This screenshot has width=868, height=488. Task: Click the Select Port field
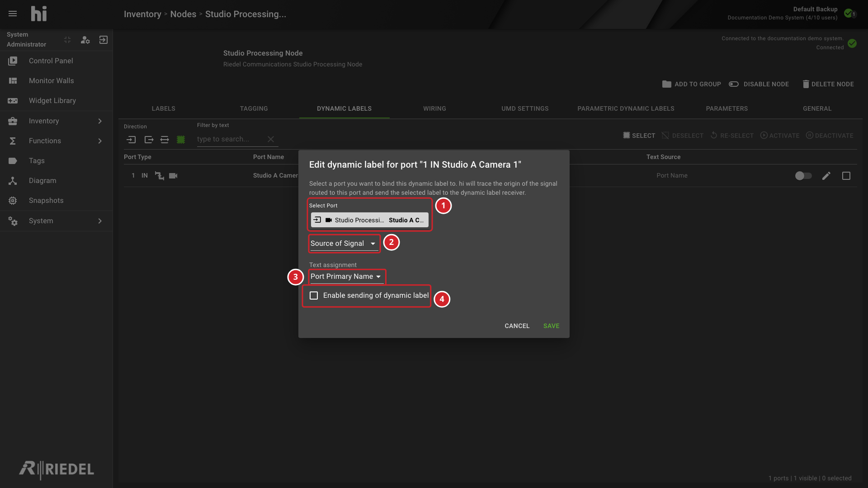pyautogui.click(x=369, y=220)
